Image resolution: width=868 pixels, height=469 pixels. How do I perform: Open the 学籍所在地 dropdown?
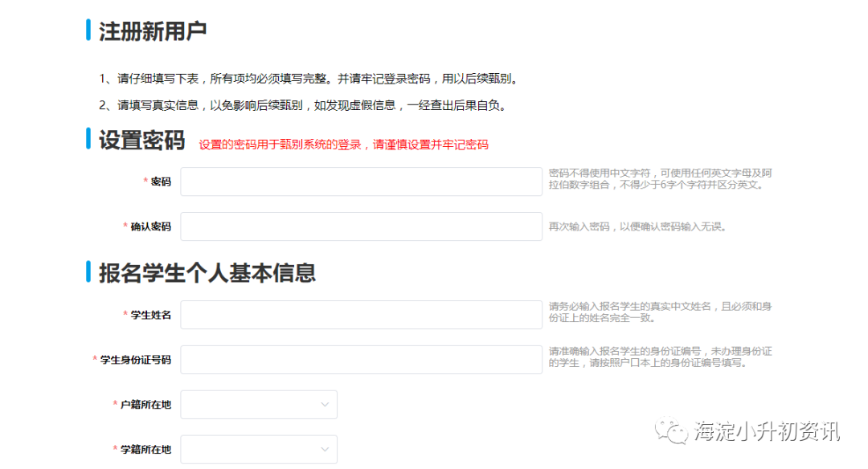[259, 449]
